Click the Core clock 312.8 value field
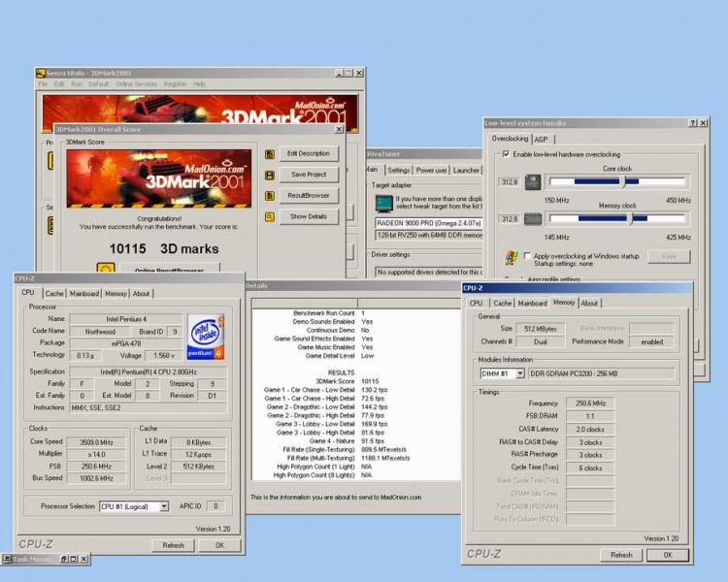 coord(510,182)
